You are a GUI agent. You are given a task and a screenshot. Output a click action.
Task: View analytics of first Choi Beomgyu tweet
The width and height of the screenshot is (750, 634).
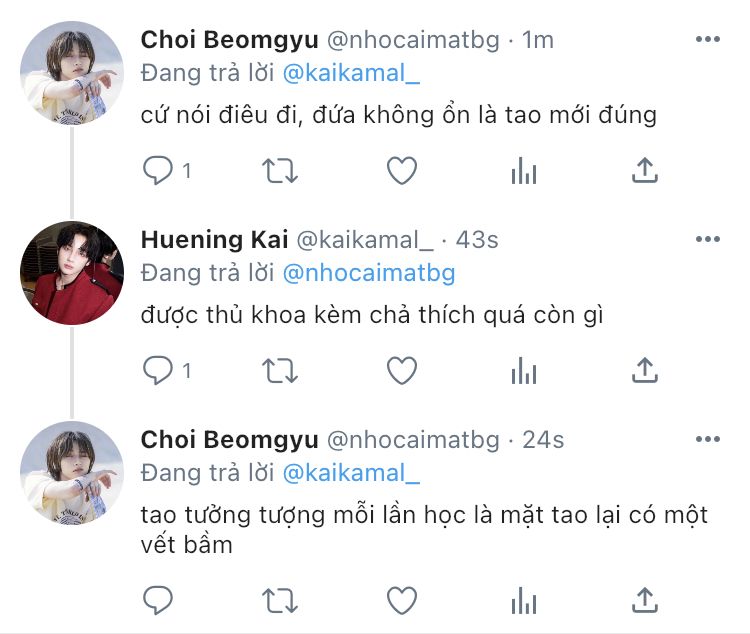tap(523, 171)
